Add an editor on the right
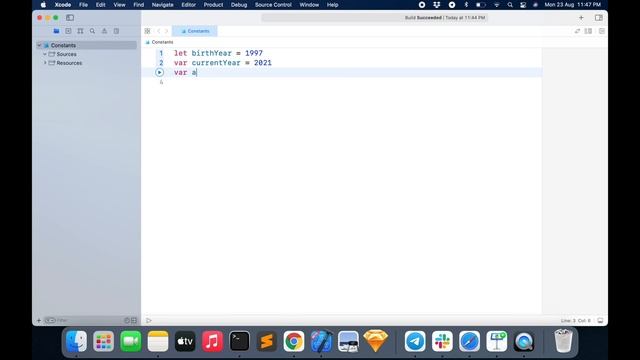This screenshot has width=640, height=360. 602,31
